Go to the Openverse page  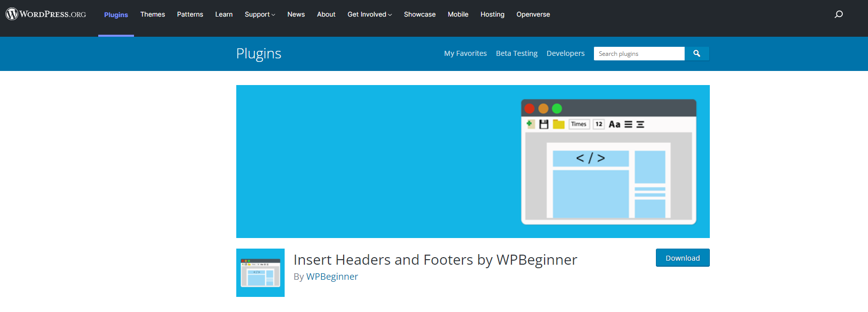point(533,14)
